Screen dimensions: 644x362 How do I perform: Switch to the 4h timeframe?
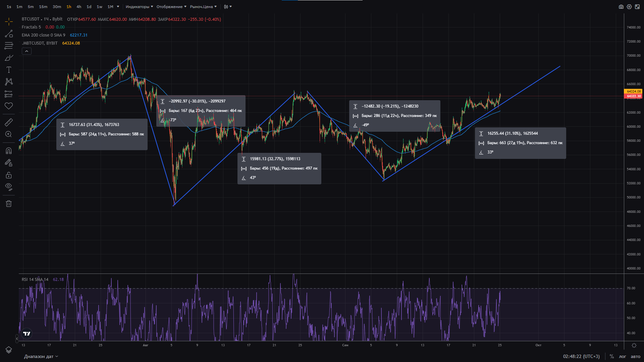point(79,7)
